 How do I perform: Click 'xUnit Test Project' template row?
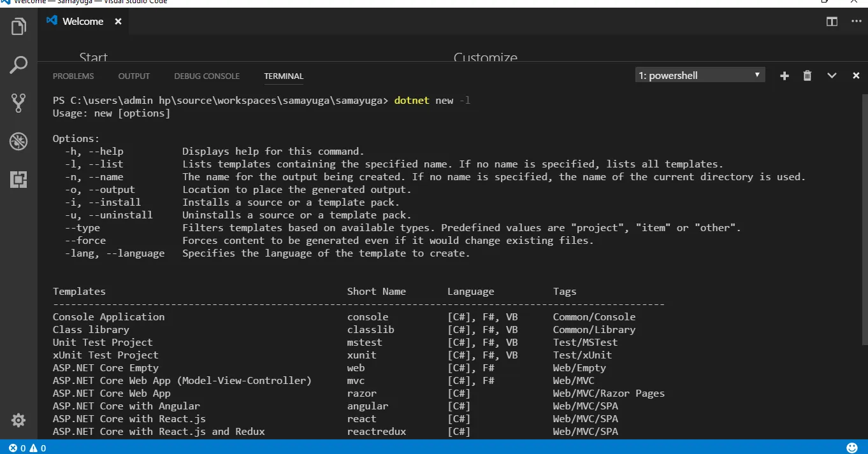pos(332,355)
